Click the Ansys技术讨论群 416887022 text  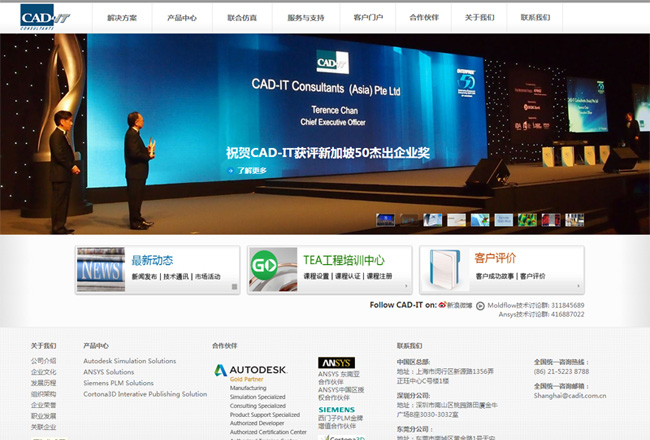[541, 314]
